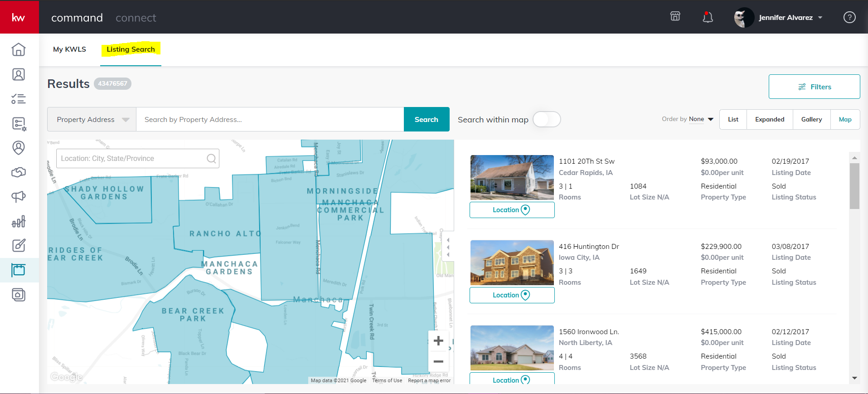Open the Tasks checklist sidebar icon
The image size is (868, 394).
tap(19, 99)
